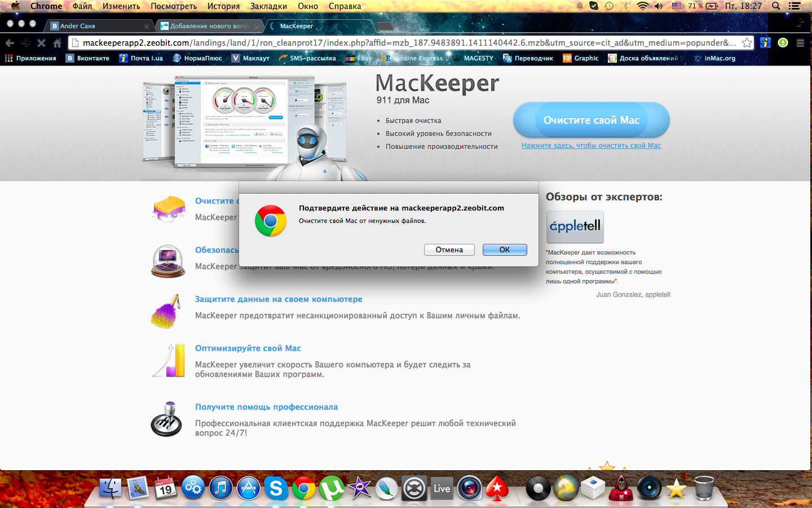Open the Маклаут bookmark
Image resolution: width=812 pixels, height=508 pixels.
point(251,58)
